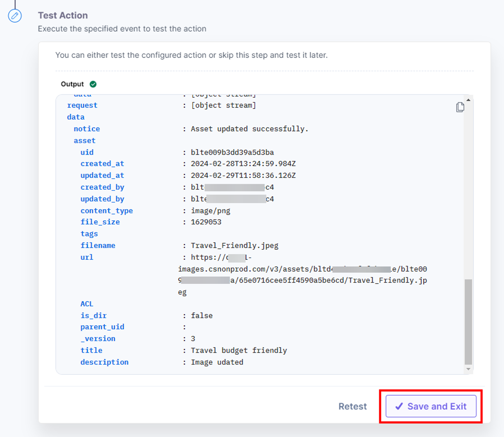This screenshot has height=437, width=504.
Task: Click the 'parent_uid' key
Action: click(x=102, y=327)
